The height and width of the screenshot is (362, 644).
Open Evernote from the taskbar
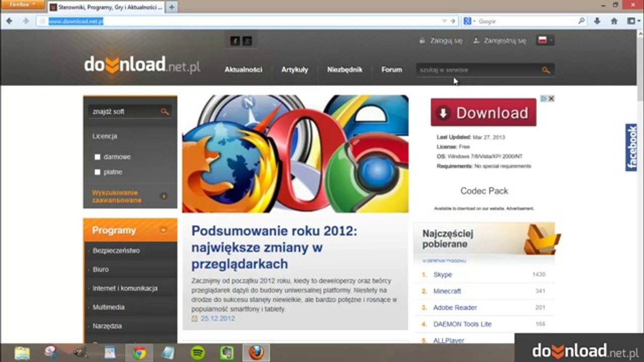(x=227, y=353)
